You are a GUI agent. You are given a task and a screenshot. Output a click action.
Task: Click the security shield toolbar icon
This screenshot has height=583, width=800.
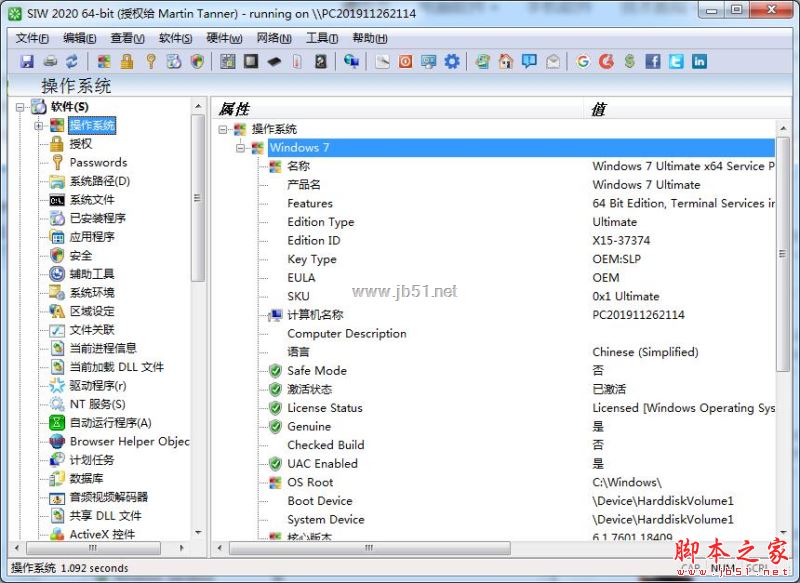pos(197,62)
